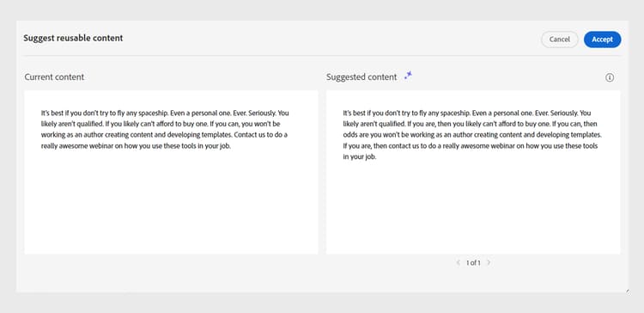The width and height of the screenshot is (644, 313).
Task: Click the '1 of 1' pagination label
Action: [473, 263]
